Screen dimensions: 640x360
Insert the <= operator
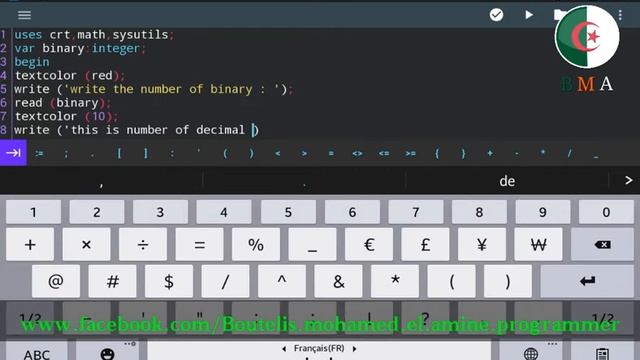384,153
